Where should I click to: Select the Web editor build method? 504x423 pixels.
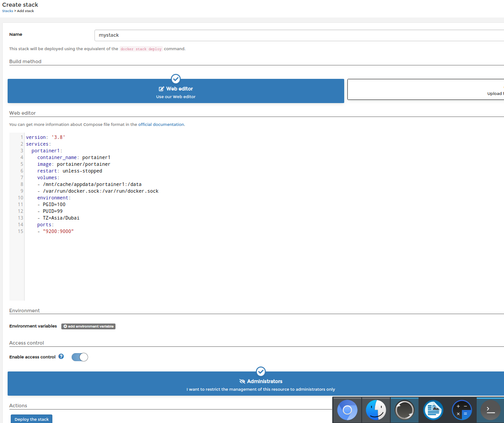[175, 91]
